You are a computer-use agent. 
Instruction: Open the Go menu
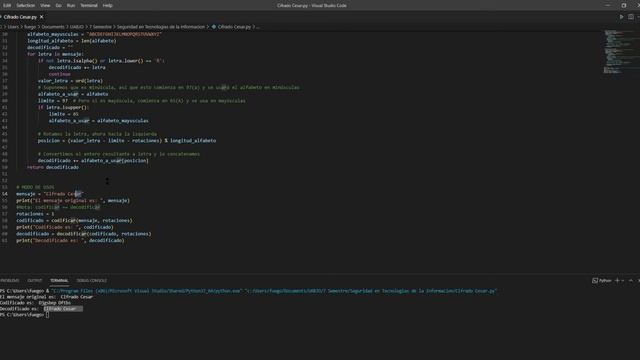[59, 6]
